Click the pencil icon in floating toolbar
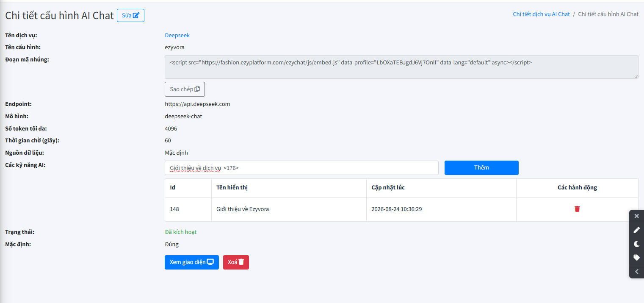The width and height of the screenshot is (644, 303). [636, 230]
